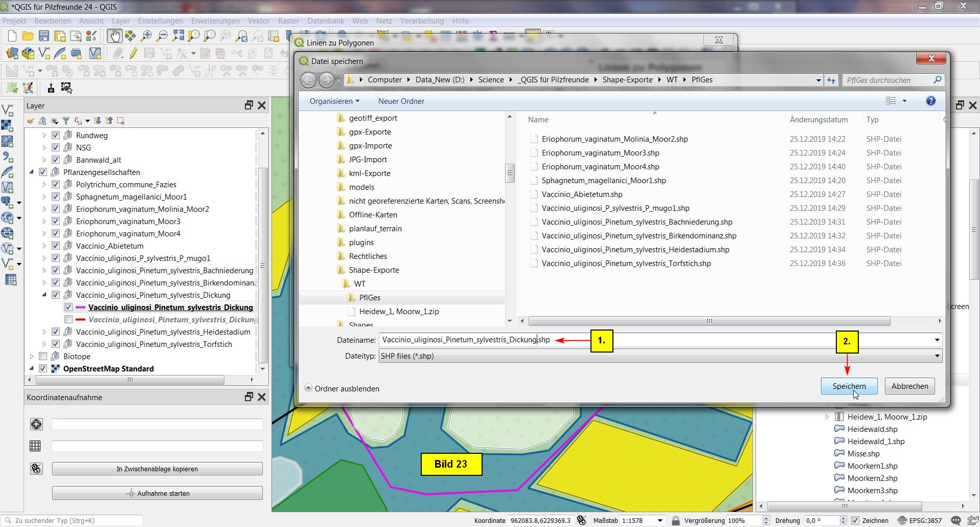Screen dimensions: 980x527
Task: Open the layer styling paintbrush icon
Action: [x=31, y=121]
